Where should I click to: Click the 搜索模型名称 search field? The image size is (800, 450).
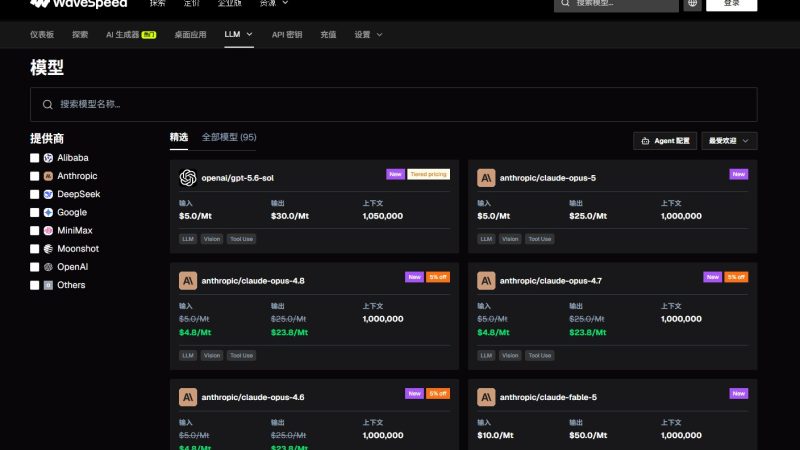393,105
